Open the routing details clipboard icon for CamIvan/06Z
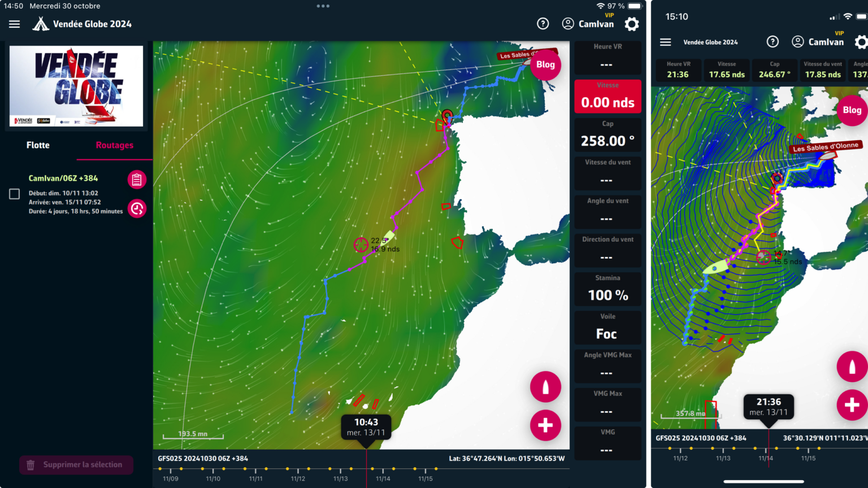Screen dimensions: 868x488 click(x=137, y=180)
